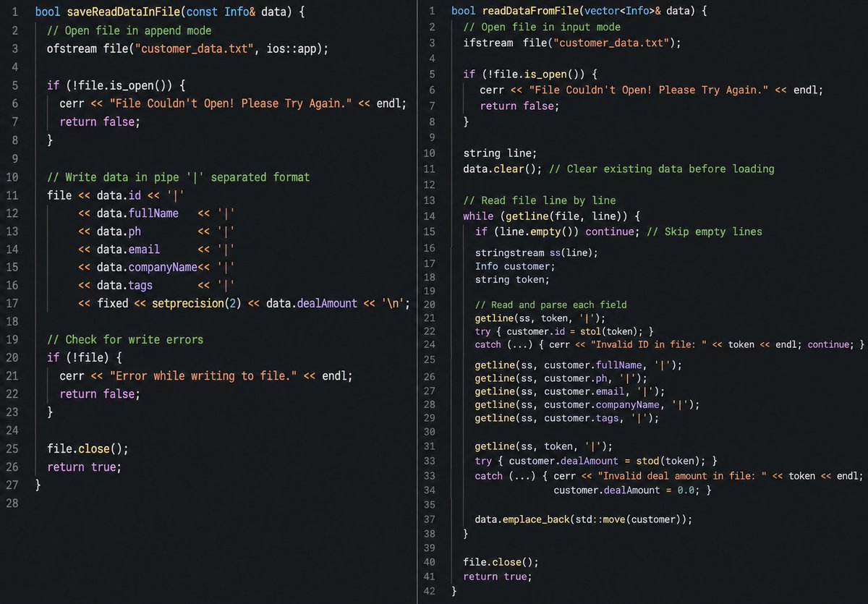Click "return true;" on right pane line 41
868x604 pixels.
pyautogui.click(x=497, y=577)
